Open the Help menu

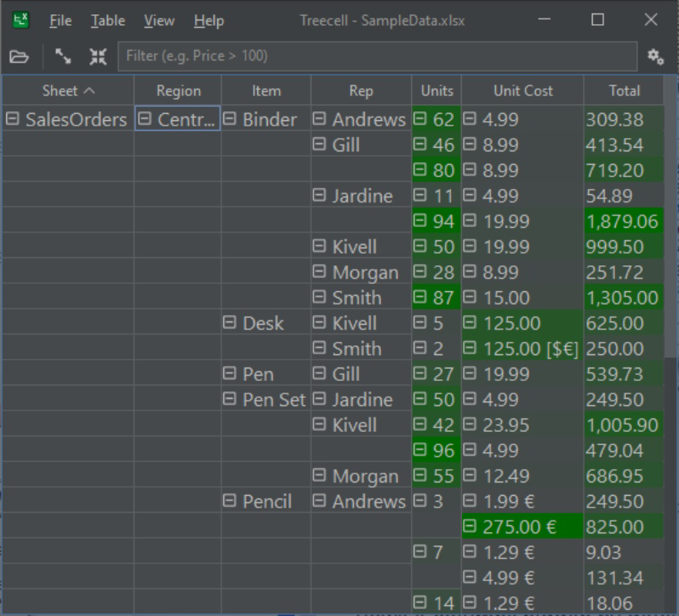click(x=209, y=20)
